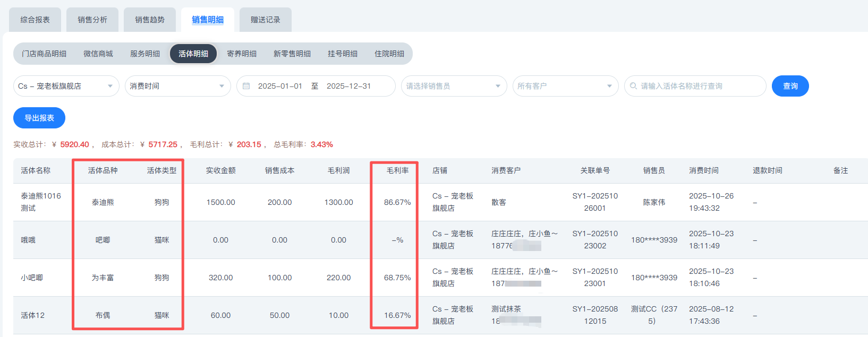
Task: Show the 寄养明细 sub-tab
Action: tap(242, 54)
